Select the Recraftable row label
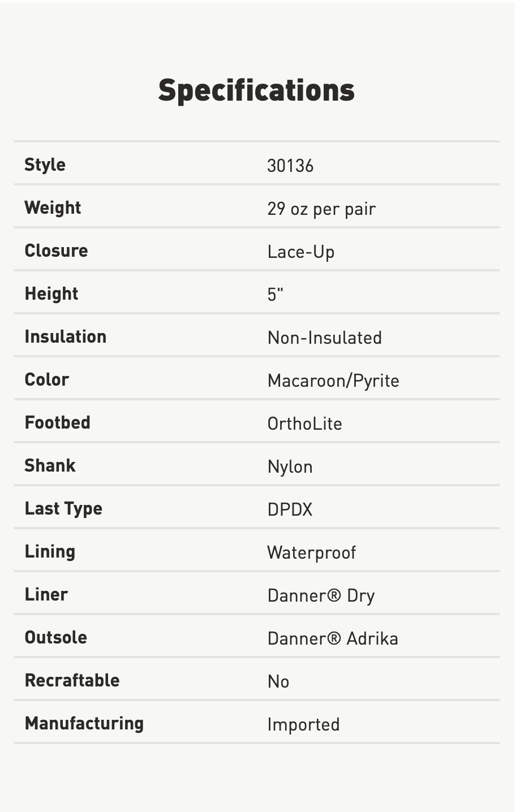The image size is (516, 812). 72,680
